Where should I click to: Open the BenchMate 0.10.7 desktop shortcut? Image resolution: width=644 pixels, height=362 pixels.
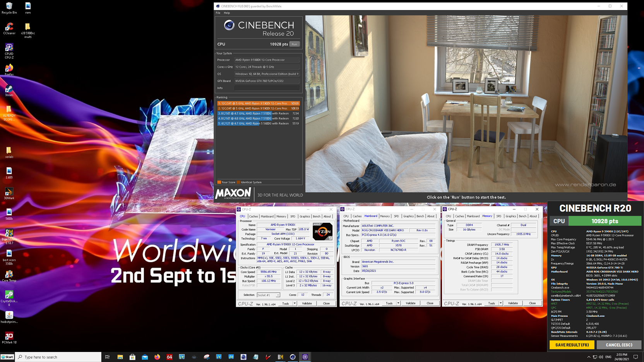[x=9, y=237]
